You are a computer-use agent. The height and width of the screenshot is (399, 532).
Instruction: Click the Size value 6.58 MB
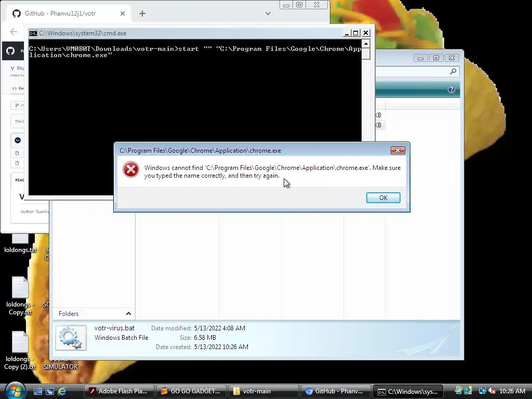point(205,338)
